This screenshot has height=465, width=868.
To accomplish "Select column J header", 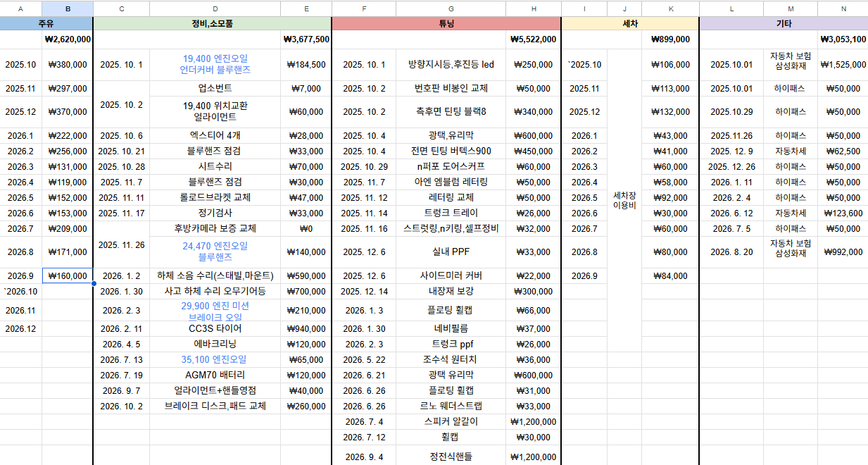I will point(624,8).
